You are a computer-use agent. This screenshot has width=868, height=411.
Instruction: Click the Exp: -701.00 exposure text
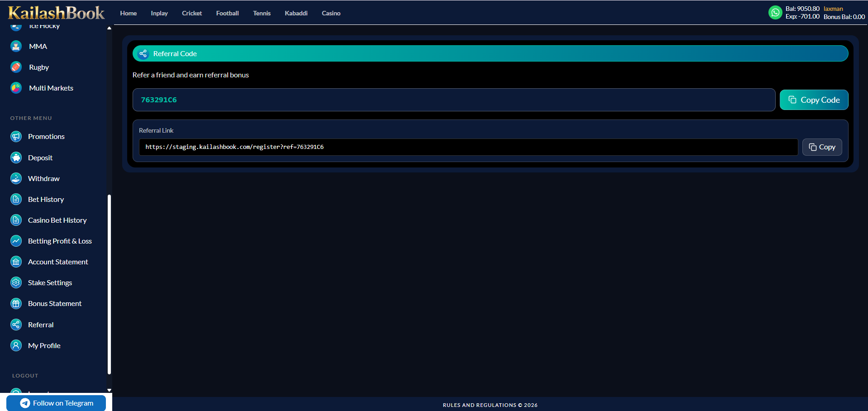[802, 16]
